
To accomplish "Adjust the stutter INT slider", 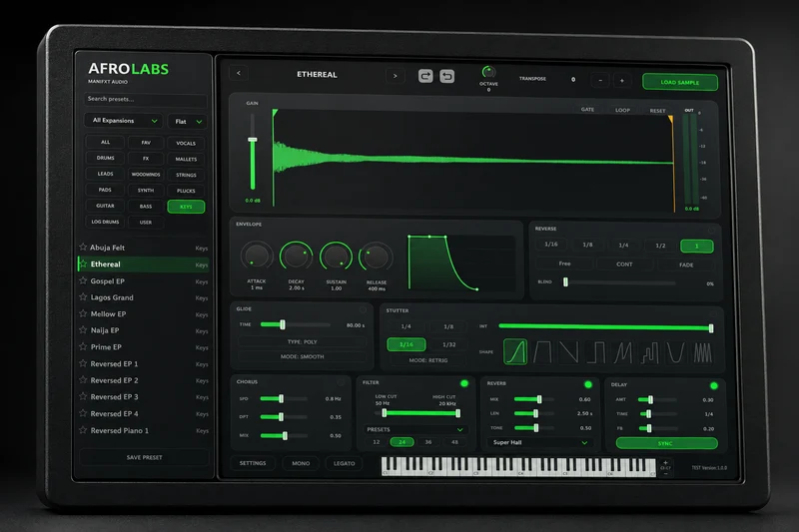I will [606, 326].
